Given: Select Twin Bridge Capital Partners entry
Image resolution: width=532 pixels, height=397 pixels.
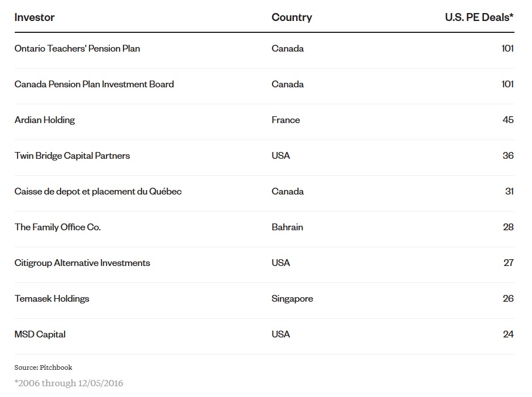Looking at the screenshot, I should point(72,156).
